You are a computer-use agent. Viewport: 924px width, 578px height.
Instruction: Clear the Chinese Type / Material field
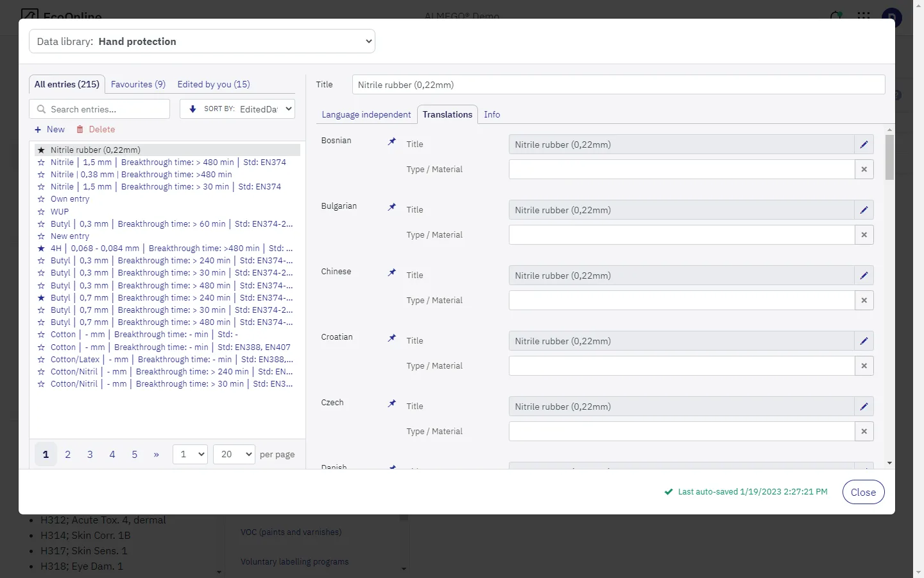point(864,301)
